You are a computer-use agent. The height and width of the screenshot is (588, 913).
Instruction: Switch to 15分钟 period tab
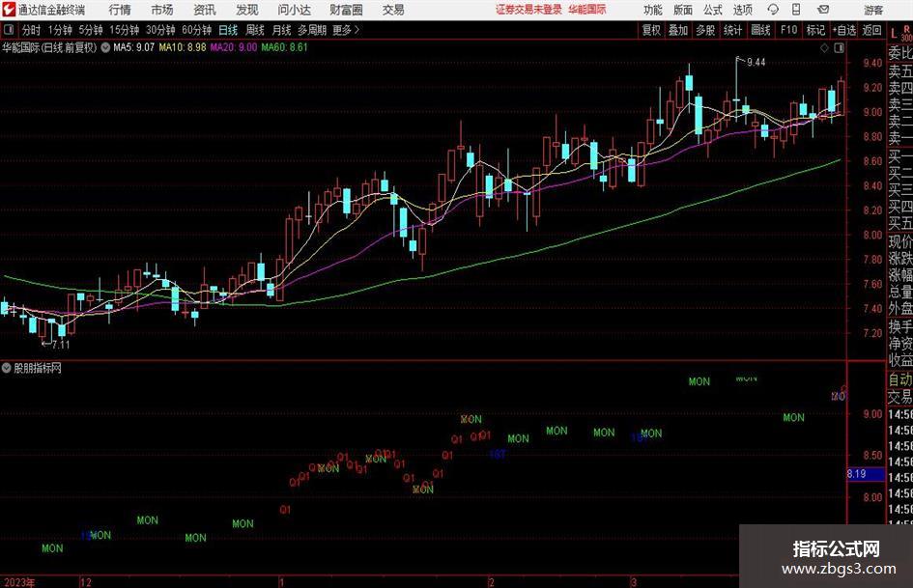[124, 30]
